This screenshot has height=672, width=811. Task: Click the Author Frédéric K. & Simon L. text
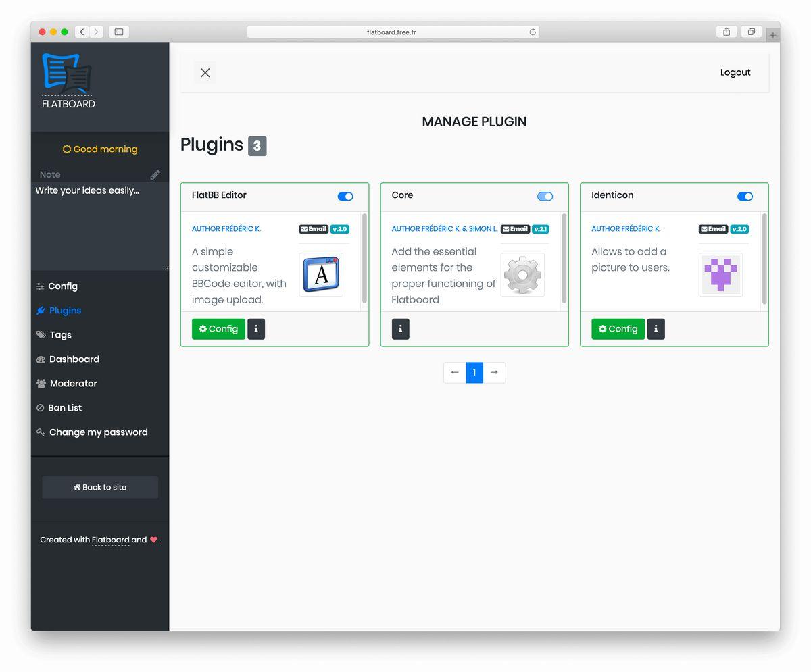point(445,229)
